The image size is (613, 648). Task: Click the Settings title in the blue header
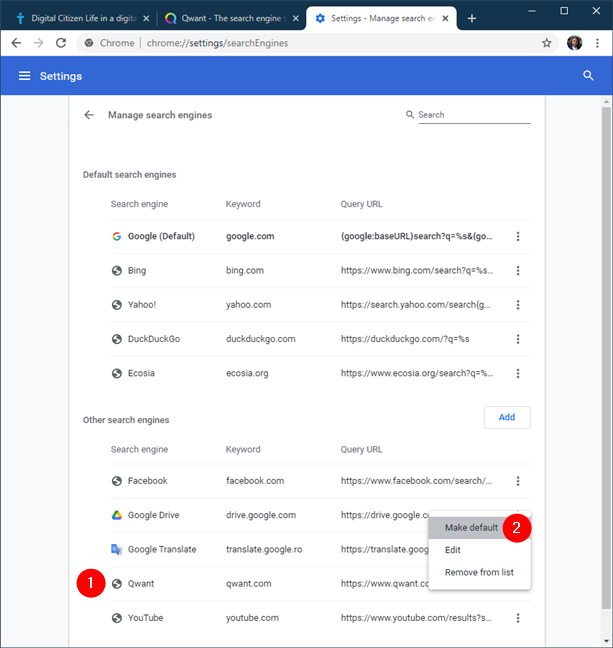coord(61,76)
